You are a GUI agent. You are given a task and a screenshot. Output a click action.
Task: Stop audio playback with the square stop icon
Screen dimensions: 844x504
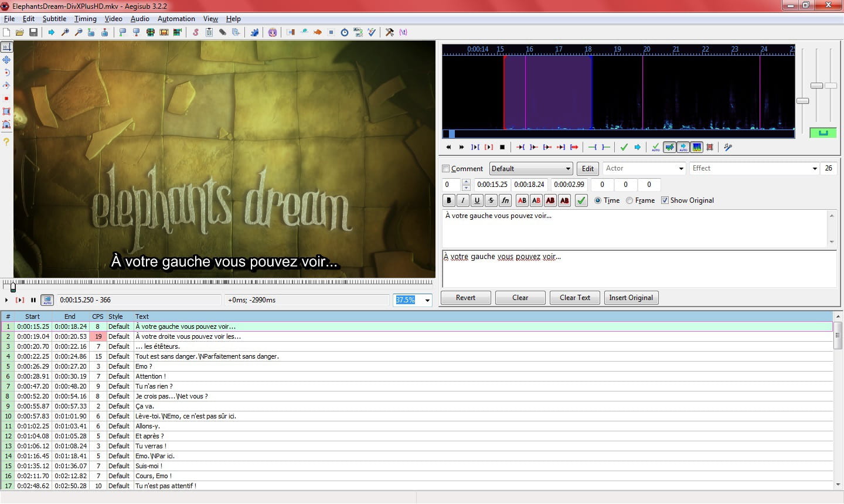502,147
